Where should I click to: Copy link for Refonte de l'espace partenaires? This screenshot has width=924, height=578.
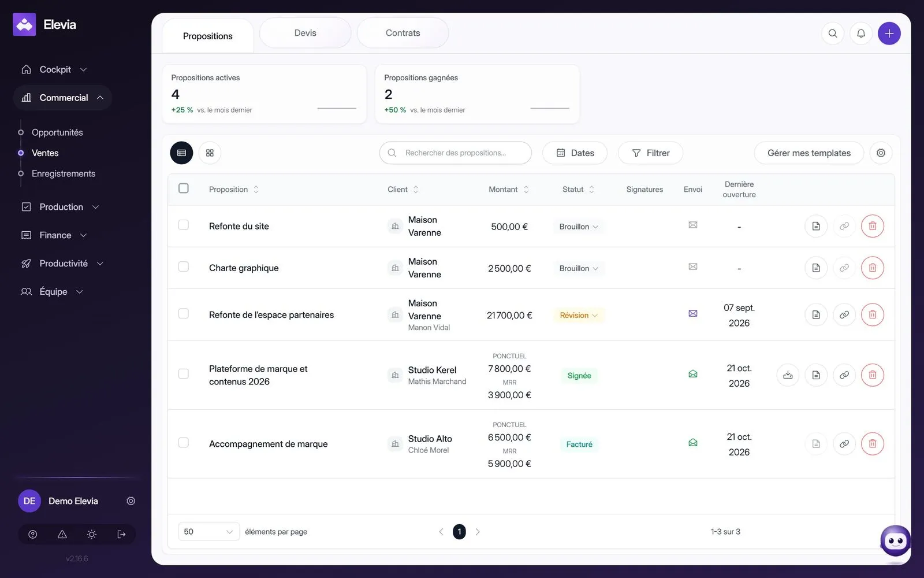[x=844, y=314]
